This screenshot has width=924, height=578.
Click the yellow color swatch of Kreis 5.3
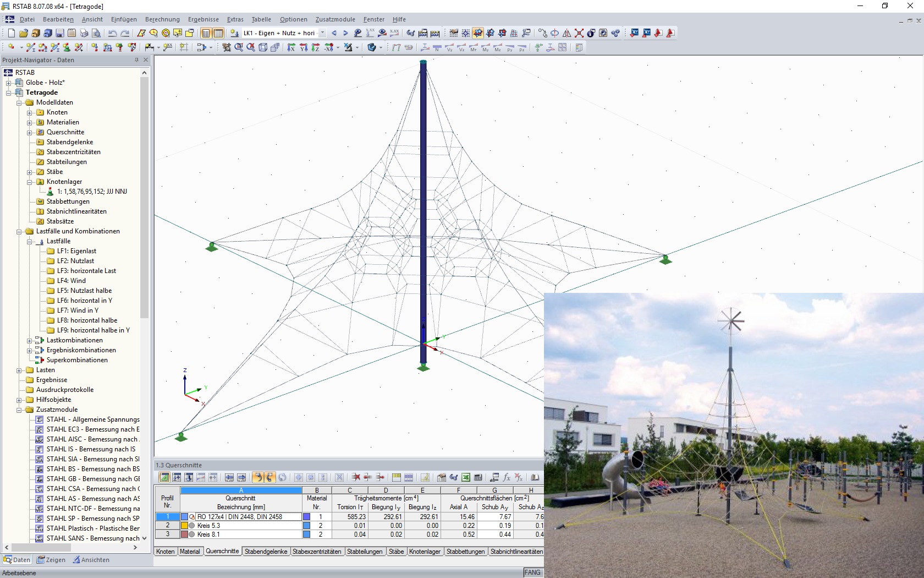[185, 526]
